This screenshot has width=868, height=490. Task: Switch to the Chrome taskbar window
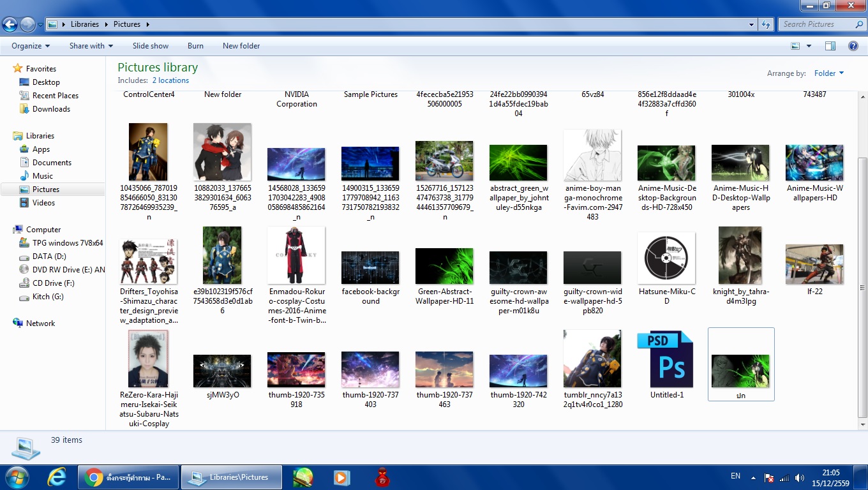[x=128, y=477]
